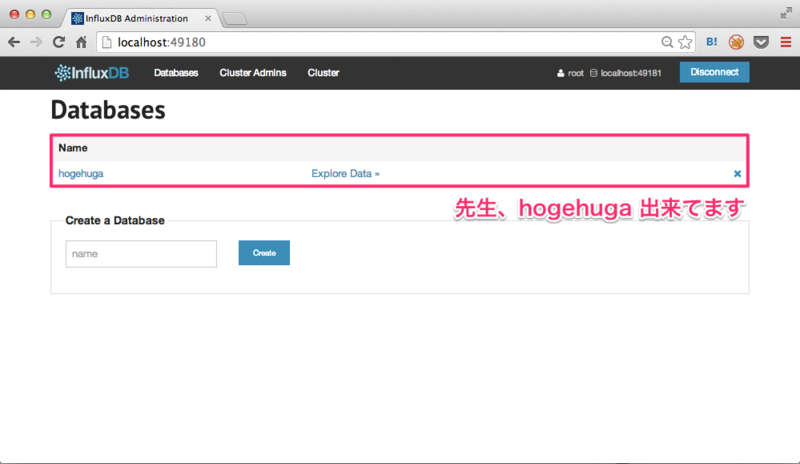Open the Hatena Bookmark B! extension
800x464 pixels.
click(711, 42)
